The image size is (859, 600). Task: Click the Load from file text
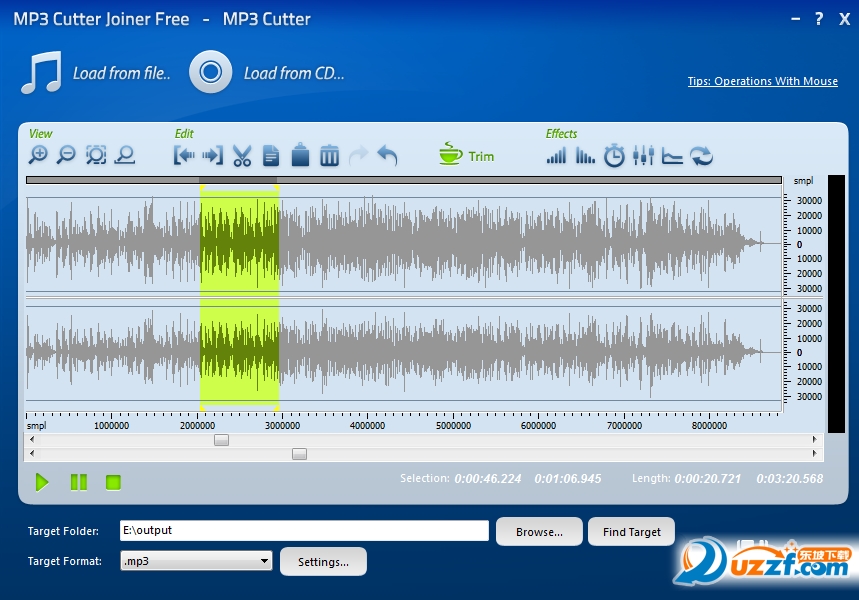[122, 73]
